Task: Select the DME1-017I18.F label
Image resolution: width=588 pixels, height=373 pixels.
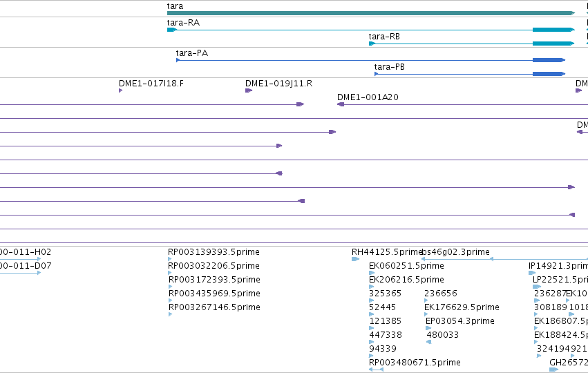Action: [151, 83]
